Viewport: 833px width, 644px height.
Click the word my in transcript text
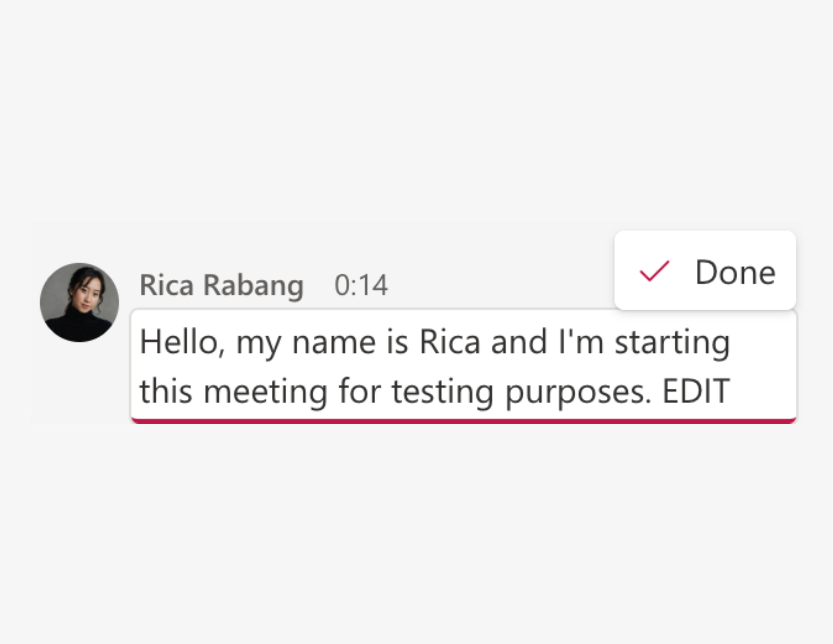(x=259, y=342)
